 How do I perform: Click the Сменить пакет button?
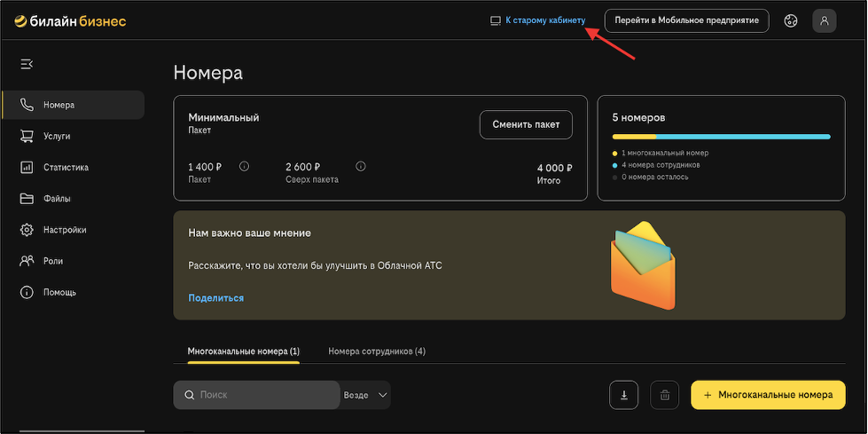526,125
